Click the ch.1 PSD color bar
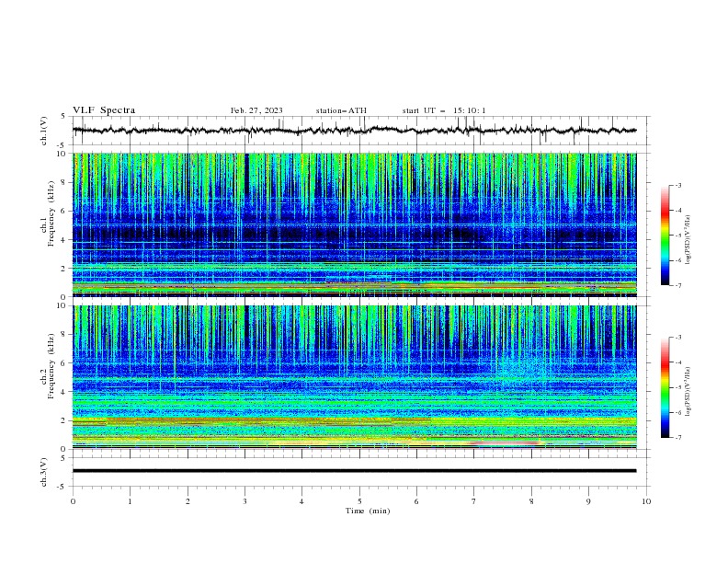The height and width of the screenshot is (563, 728). 665,236
